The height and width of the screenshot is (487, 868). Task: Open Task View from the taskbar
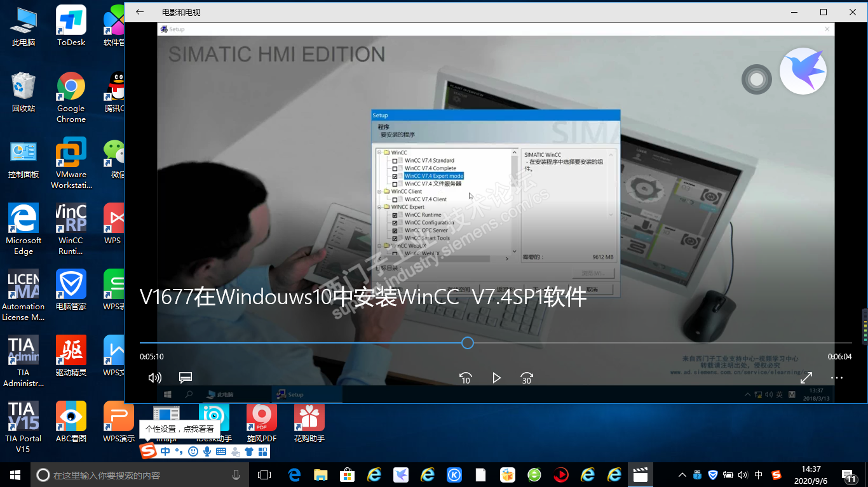pos(264,475)
